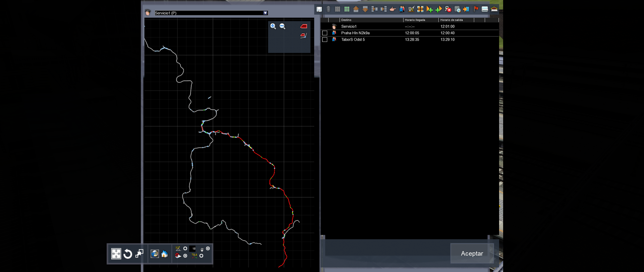Screen dimensions: 644x272
Task: Toggle the 30° angle snap radio button
Action: [x=185, y=248]
